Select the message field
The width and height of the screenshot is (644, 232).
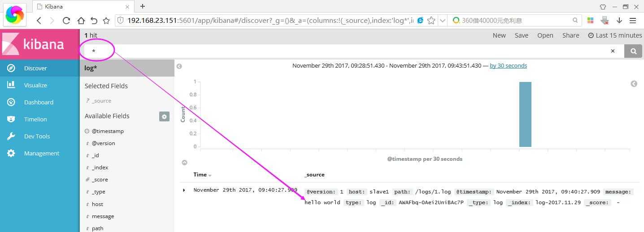(x=103, y=216)
